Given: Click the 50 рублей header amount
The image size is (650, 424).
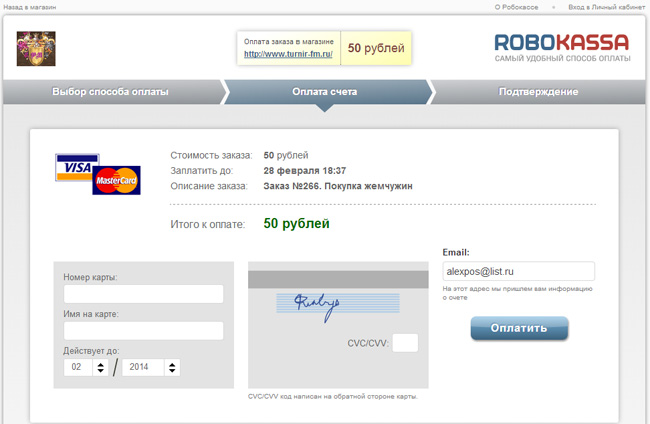Looking at the screenshot, I should [376, 48].
